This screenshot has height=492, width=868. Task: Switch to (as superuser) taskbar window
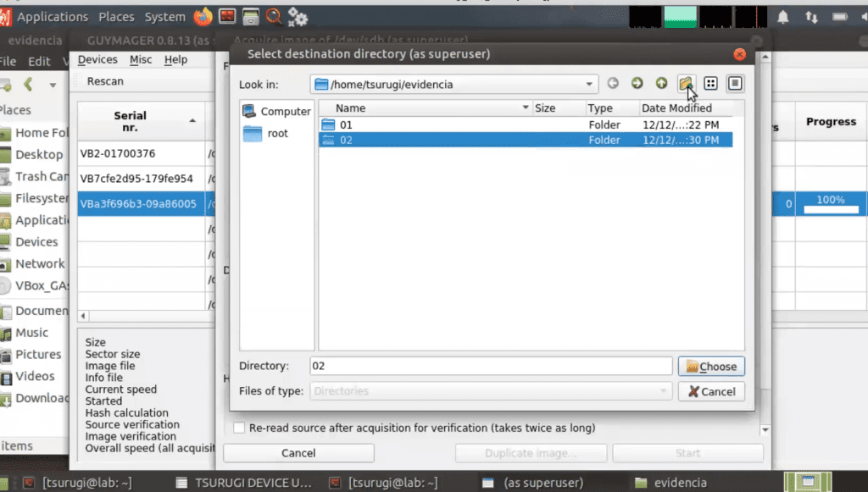pos(533,483)
